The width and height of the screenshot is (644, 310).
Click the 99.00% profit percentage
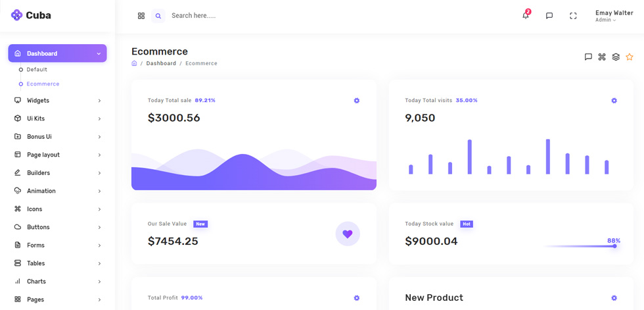[192, 297]
